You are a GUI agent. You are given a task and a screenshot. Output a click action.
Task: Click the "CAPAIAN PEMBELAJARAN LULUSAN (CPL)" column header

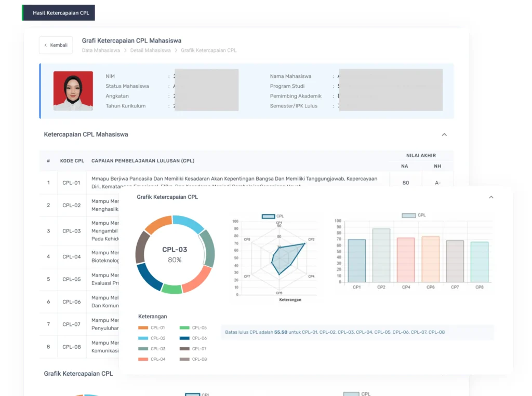143,161
